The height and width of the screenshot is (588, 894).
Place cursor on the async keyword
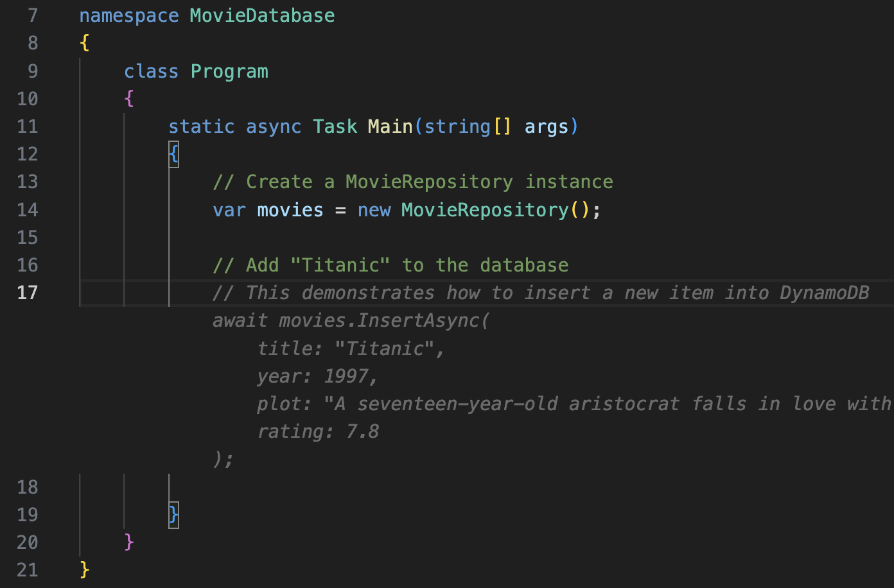(274, 126)
